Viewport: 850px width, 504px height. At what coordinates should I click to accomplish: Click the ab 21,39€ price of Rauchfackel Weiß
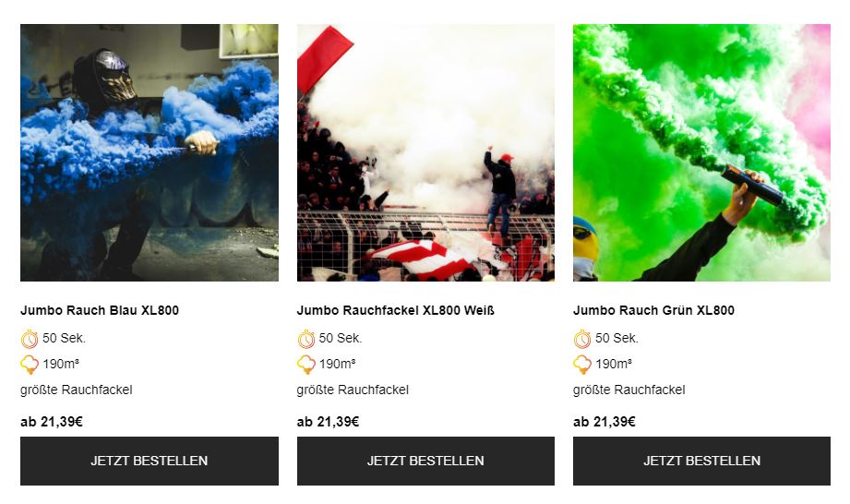point(328,422)
